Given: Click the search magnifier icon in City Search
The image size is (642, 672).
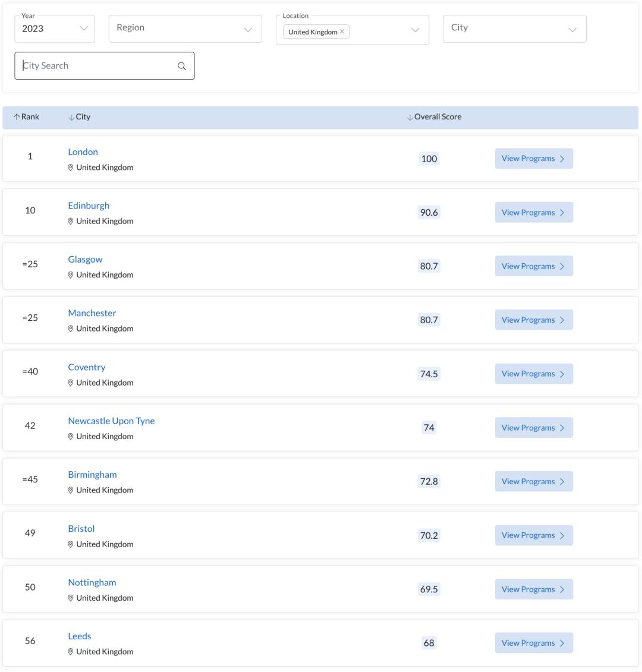Looking at the screenshot, I should [182, 66].
